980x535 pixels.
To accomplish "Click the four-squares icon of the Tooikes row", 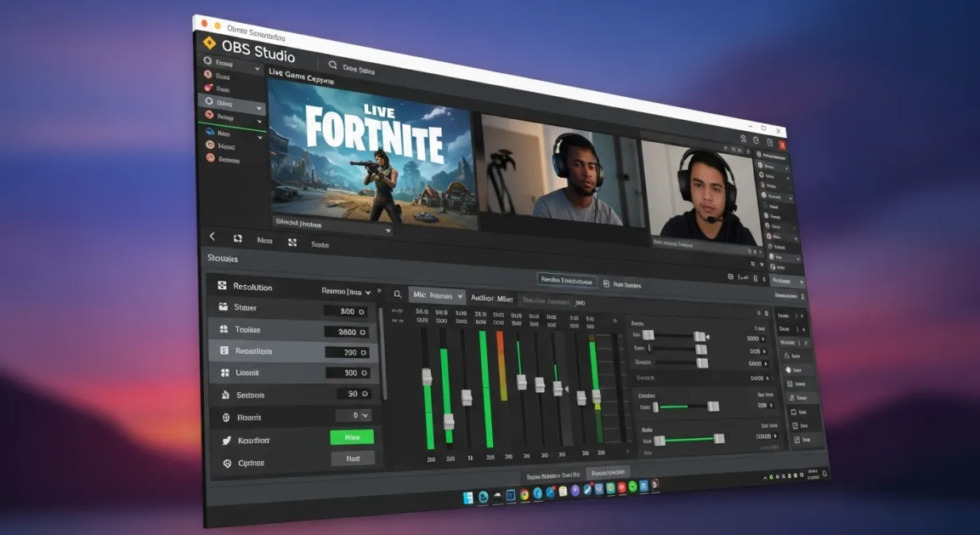I will [224, 328].
